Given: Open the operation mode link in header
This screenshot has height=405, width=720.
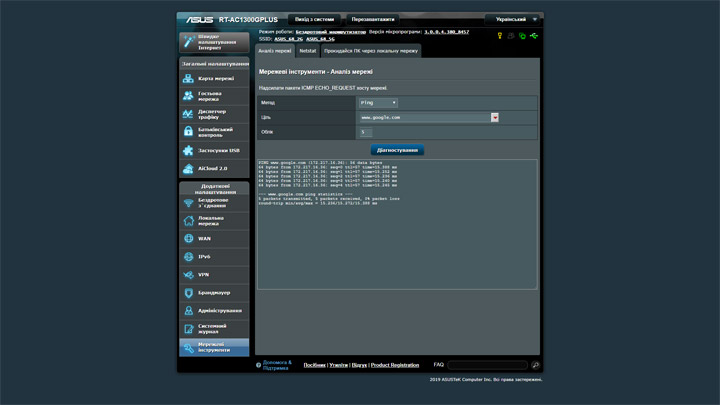Looking at the screenshot, I should [x=331, y=32].
